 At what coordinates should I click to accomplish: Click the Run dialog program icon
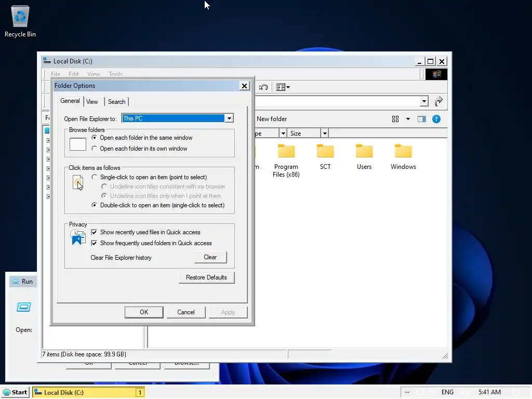coord(24,307)
